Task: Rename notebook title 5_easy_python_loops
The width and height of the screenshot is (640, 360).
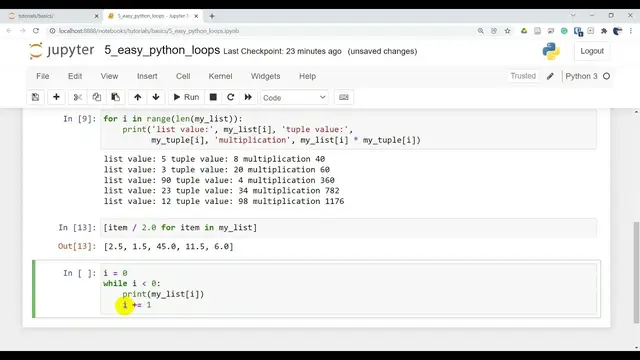Action: tap(162, 50)
